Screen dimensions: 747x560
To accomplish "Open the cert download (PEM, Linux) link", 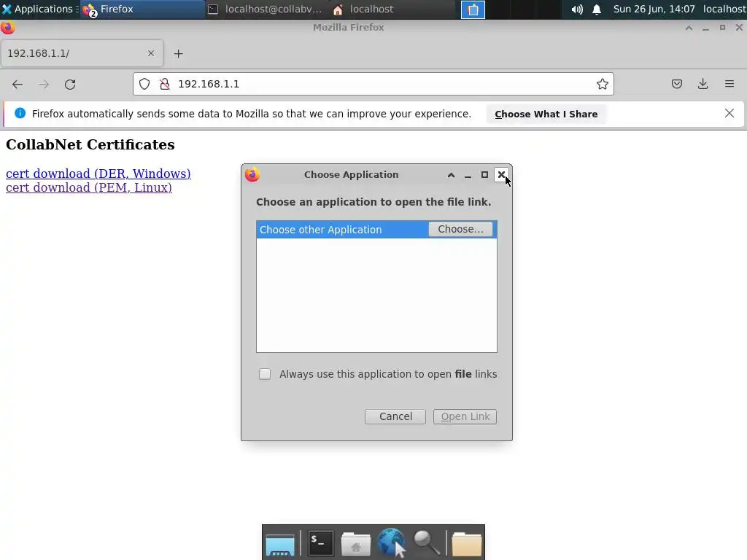I will click(x=88, y=187).
